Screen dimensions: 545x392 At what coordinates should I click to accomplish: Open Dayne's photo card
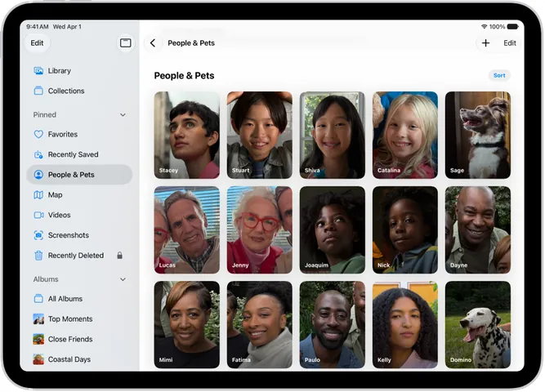tap(478, 230)
